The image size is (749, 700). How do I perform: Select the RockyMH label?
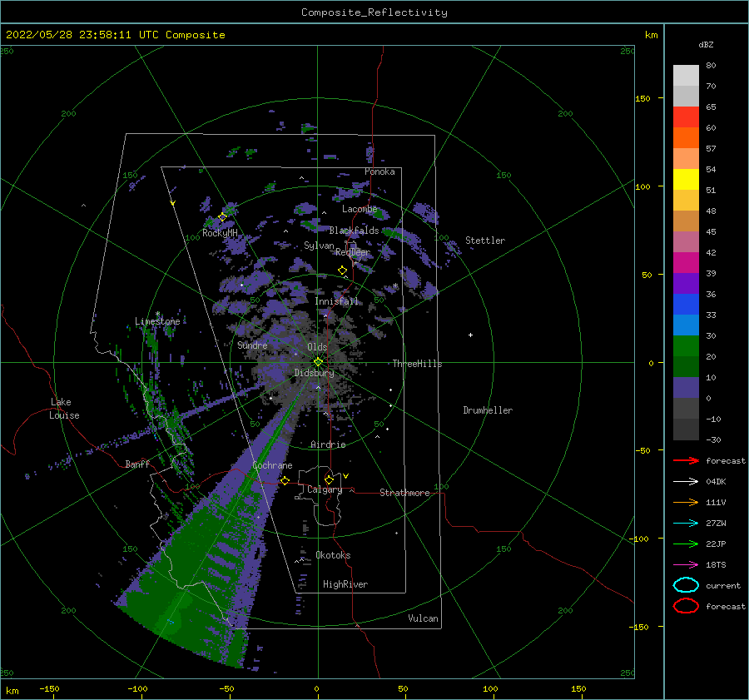(220, 233)
